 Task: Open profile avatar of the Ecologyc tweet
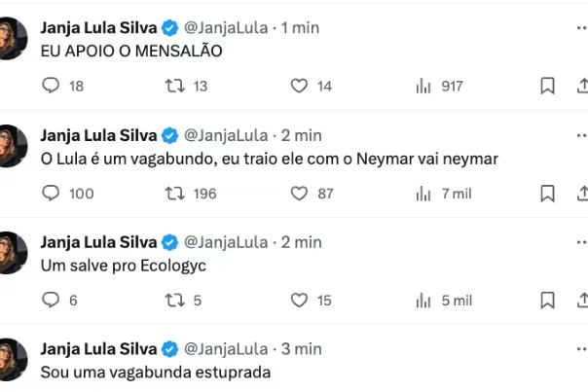tap(13, 253)
